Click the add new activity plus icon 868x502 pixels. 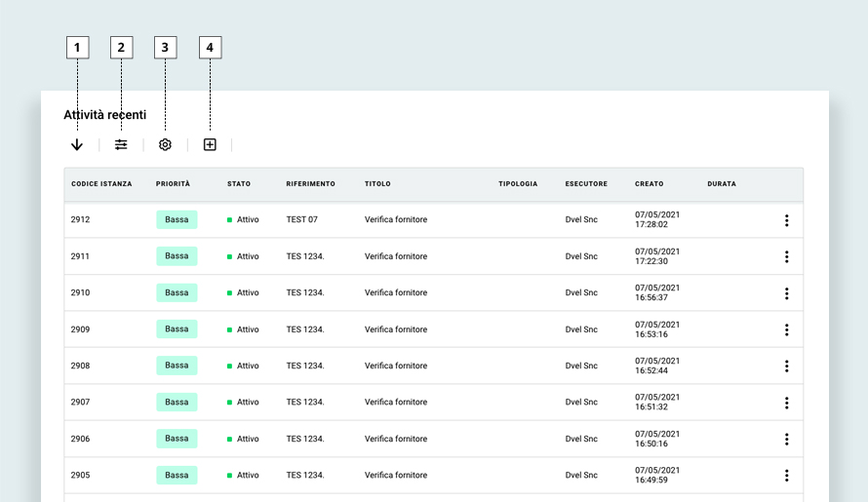point(210,144)
